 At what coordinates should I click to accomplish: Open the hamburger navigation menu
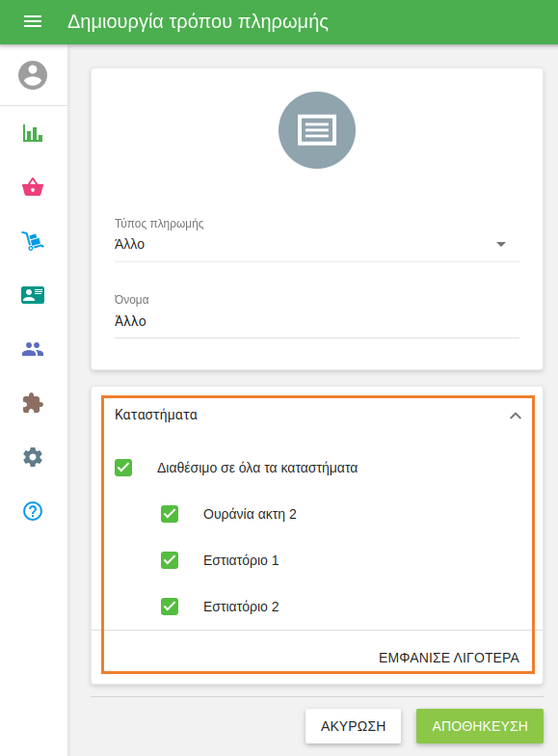click(33, 21)
